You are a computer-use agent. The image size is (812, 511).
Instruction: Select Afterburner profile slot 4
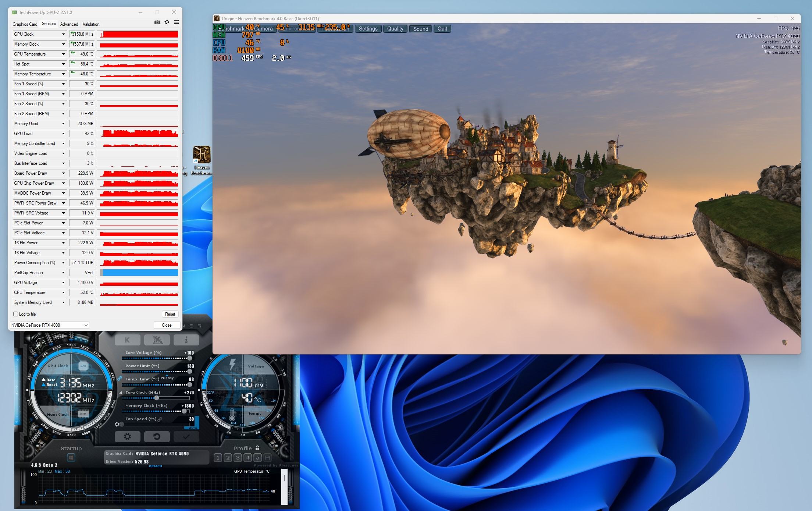coord(247,458)
